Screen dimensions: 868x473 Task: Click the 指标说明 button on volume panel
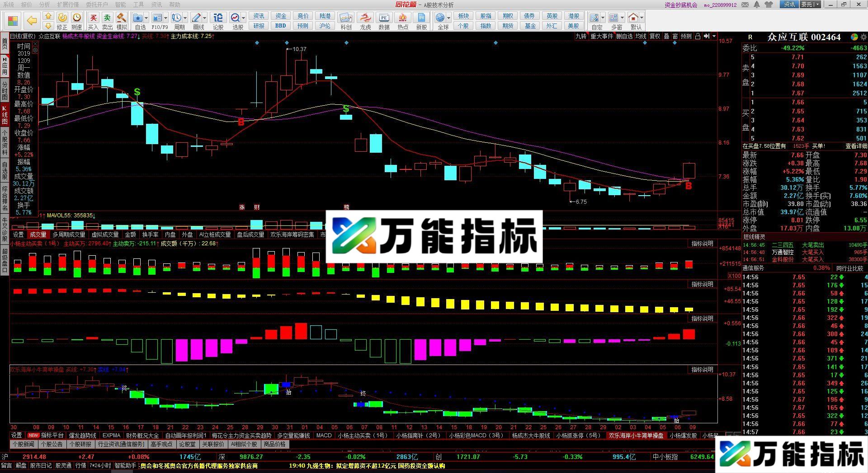(702, 243)
